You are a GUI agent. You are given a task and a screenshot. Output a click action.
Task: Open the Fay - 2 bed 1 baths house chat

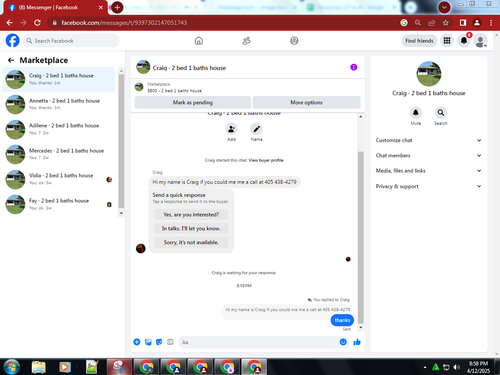point(59,204)
